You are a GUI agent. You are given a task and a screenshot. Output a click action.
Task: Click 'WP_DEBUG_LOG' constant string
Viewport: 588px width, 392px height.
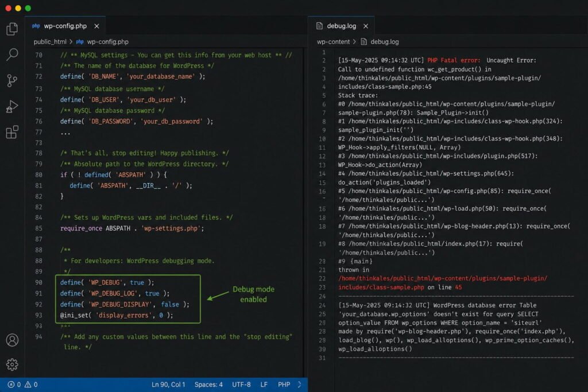point(112,293)
